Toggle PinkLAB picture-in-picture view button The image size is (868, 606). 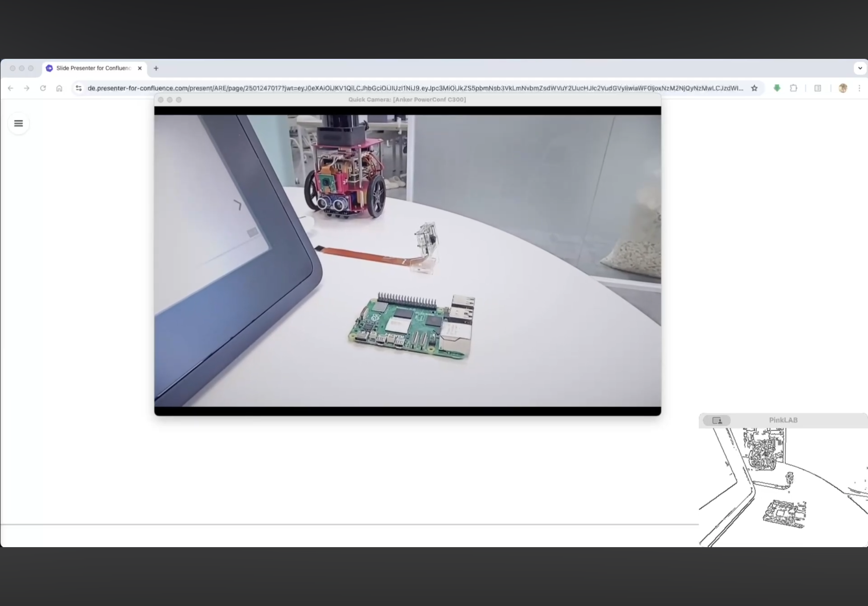pos(717,420)
